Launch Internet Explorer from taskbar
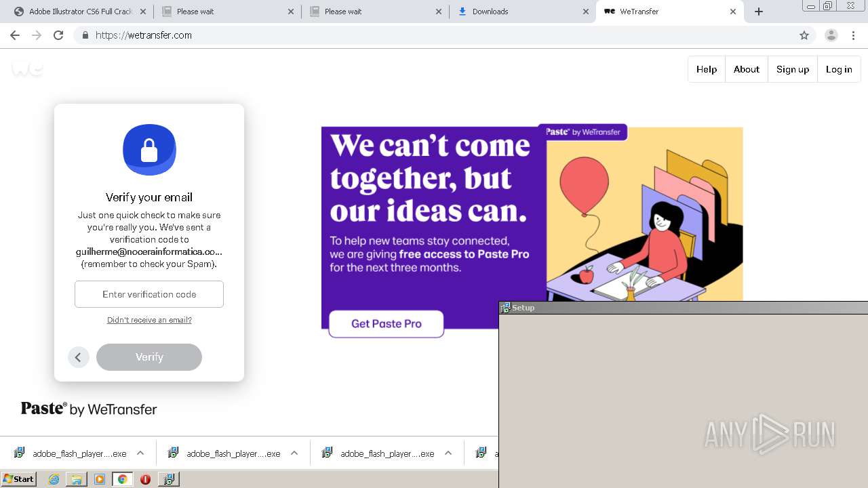Viewport: 868px width, 488px height. (x=54, y=479)
